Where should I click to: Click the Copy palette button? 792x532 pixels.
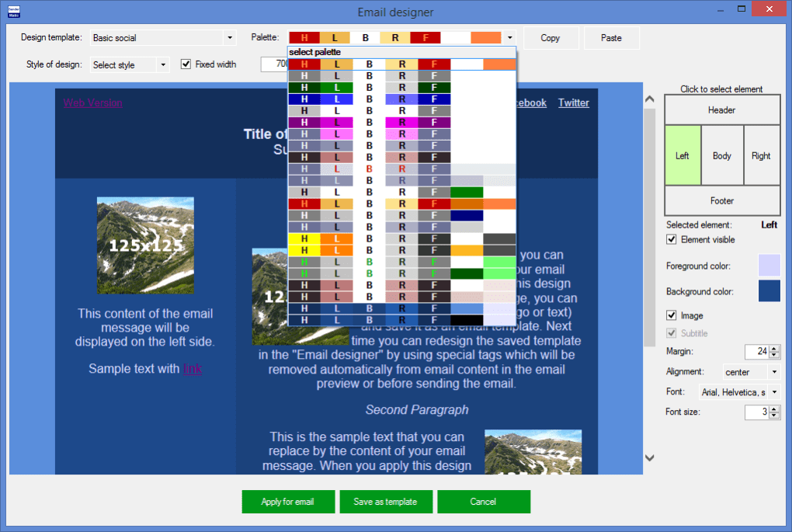pyautogui.click(x=550, y=38)
